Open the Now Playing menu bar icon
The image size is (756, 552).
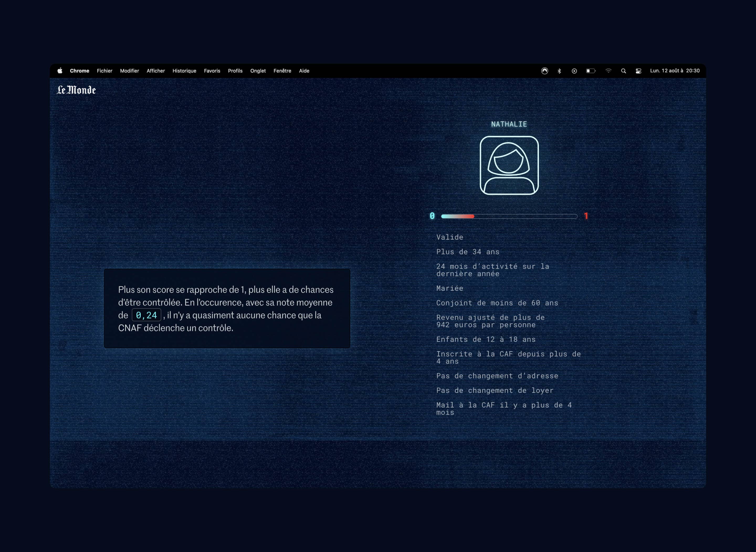coord(574,71)
